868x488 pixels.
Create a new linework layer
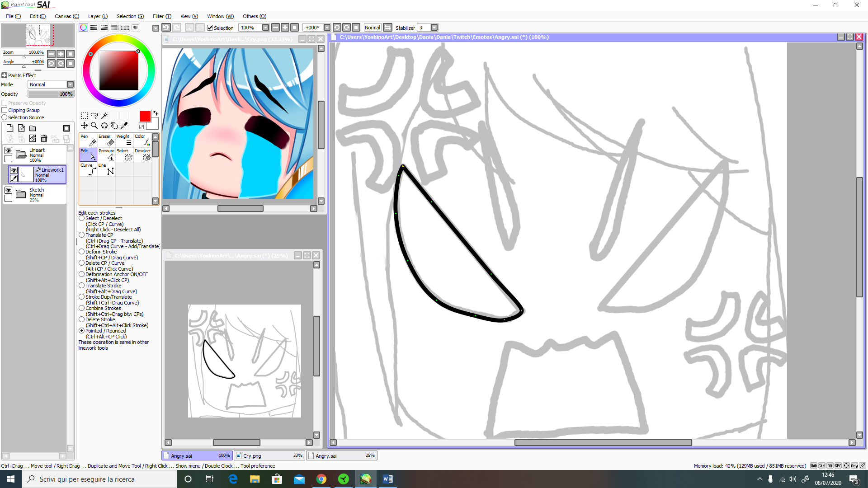[x=21, y=128]
